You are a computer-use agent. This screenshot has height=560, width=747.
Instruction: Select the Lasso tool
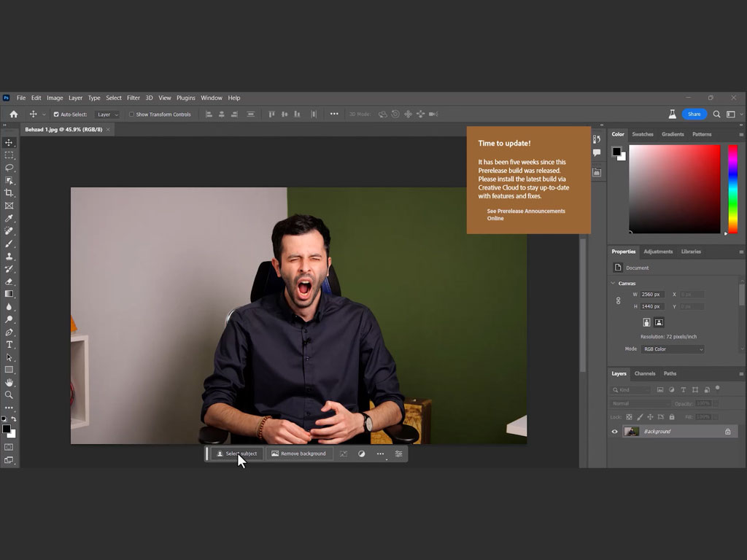tap(9, 168)
